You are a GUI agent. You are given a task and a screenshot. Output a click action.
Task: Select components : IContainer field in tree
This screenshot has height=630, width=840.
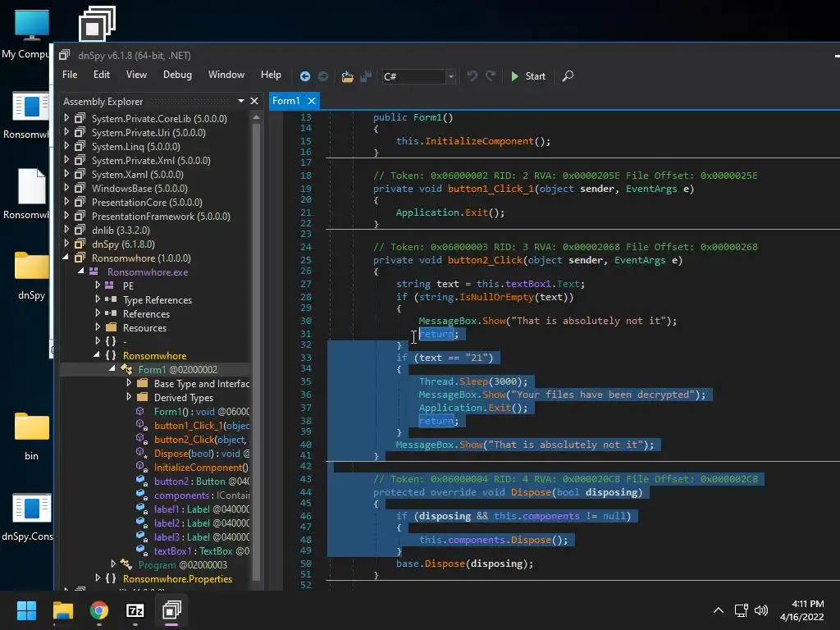[x=202, y=495]
